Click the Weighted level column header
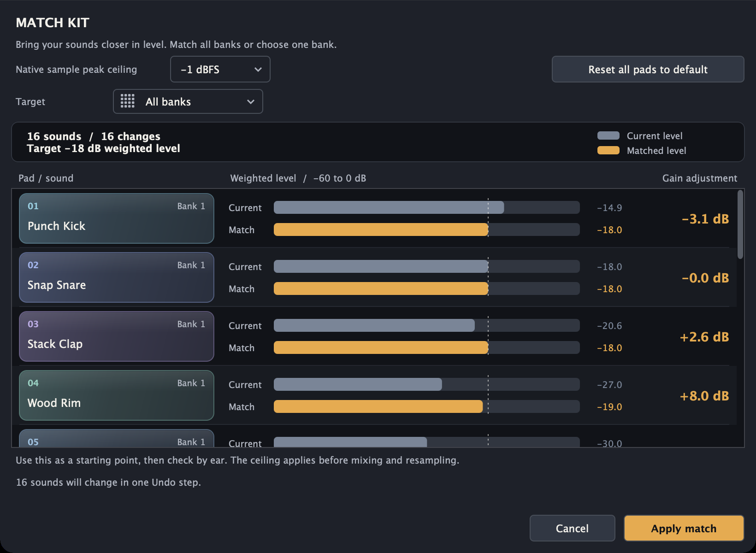 point(298,178)
